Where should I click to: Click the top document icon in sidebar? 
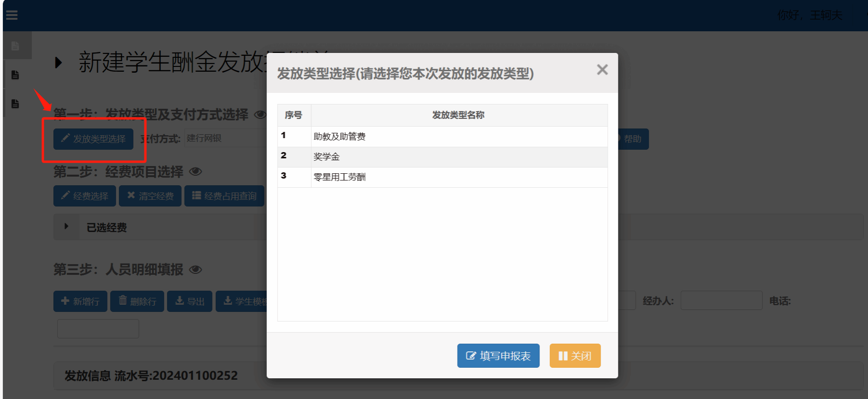(x=15, y=46)
